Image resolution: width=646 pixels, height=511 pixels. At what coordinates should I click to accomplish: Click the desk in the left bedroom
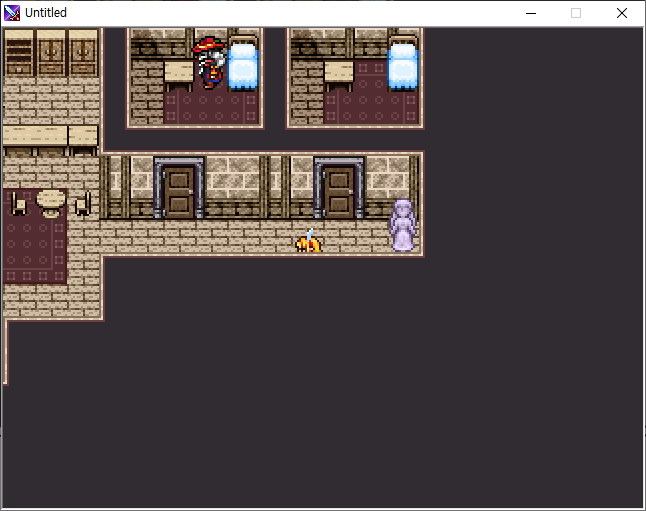(179, 76)
